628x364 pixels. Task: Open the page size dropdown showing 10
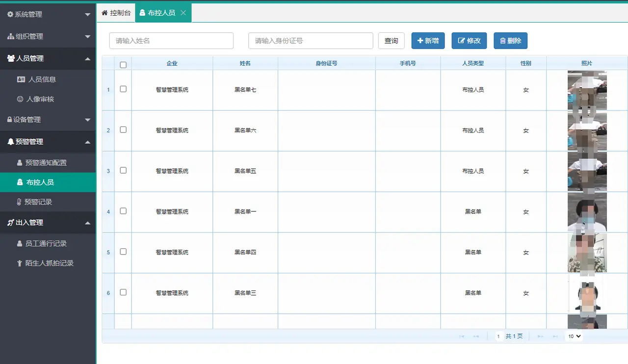point(574,337)
